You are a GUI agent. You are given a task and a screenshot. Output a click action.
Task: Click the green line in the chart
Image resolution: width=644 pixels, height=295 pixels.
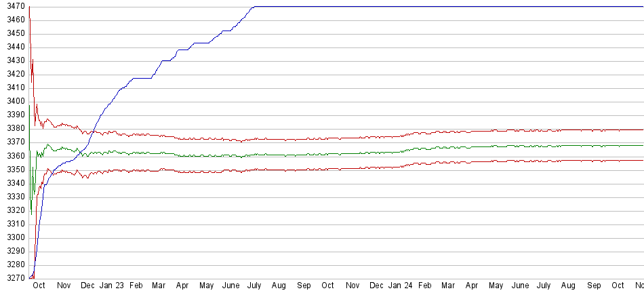[339, 153]
